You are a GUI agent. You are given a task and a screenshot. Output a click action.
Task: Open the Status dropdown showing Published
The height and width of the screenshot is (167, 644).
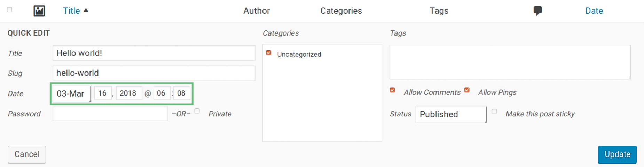pyautogui.click(x=451, y=114)
